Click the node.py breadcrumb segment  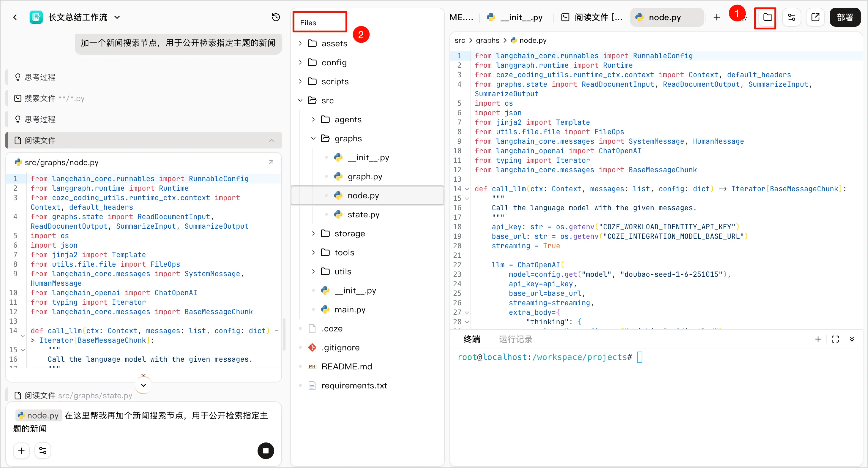[529, 40]
